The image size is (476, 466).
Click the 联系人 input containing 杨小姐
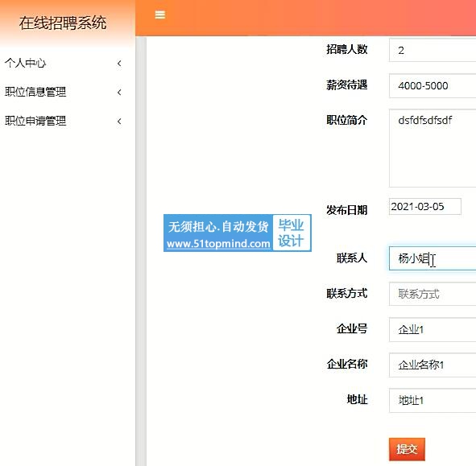433,258
